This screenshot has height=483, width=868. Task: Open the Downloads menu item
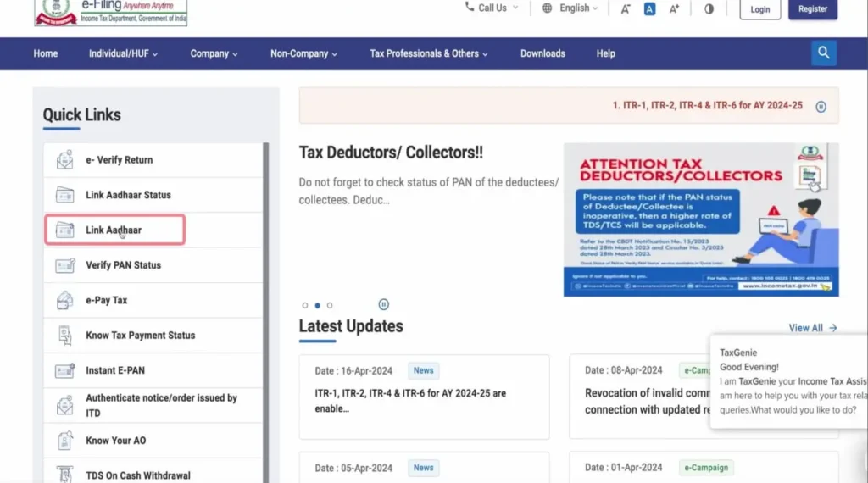(542, 53)
